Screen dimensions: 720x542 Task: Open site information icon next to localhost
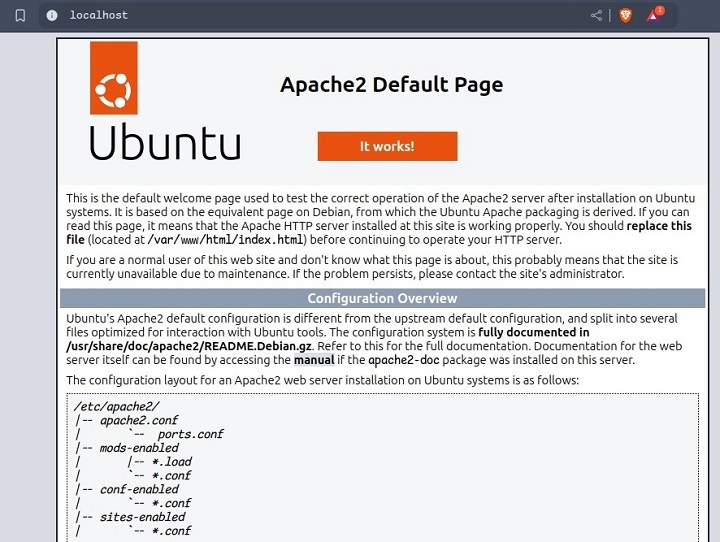52,15
